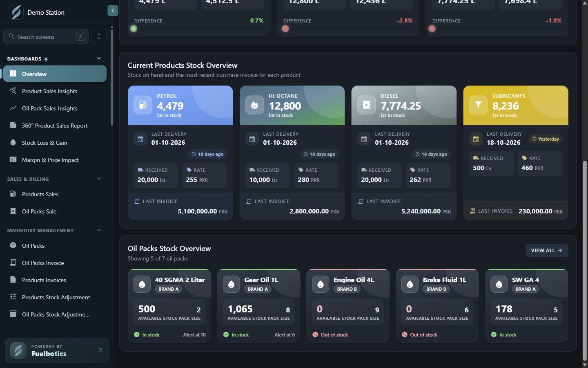This screenshot has width=588, height=368.
Task: Open 360° Product Sales Report
Action: click(55, 125)
